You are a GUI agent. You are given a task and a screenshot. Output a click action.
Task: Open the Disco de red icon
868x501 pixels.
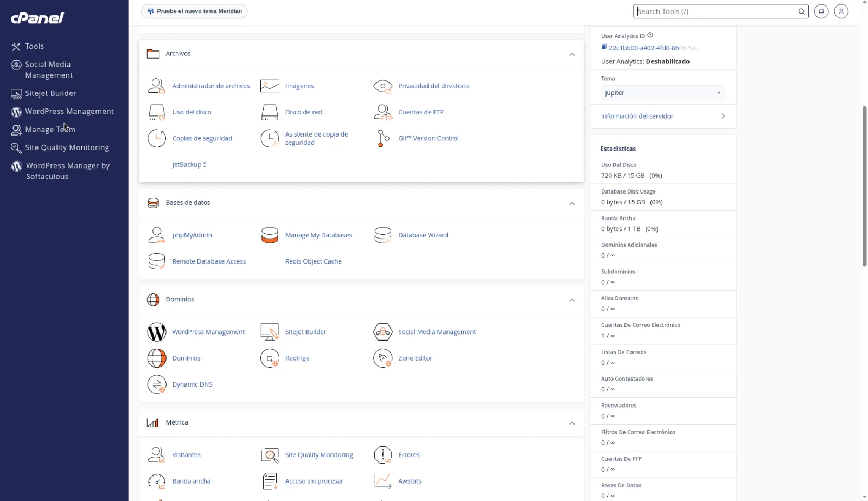click(x=270, y=112)
